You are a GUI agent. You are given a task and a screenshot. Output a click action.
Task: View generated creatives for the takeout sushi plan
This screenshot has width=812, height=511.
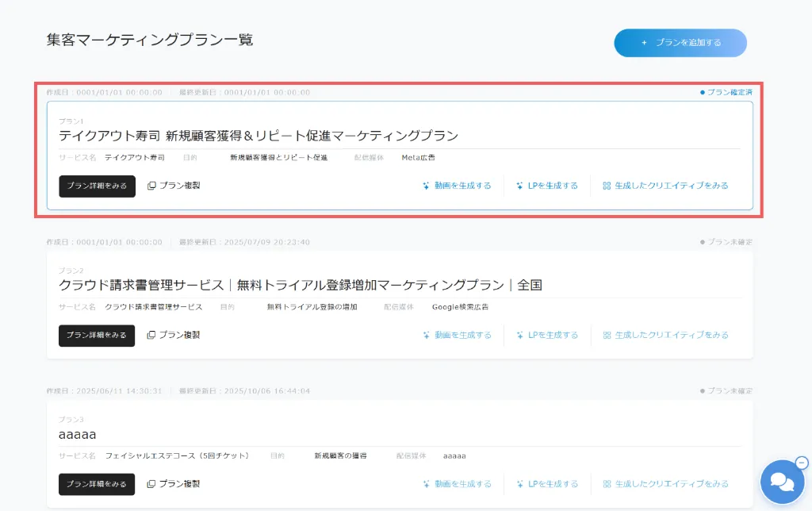coord(665,186)
